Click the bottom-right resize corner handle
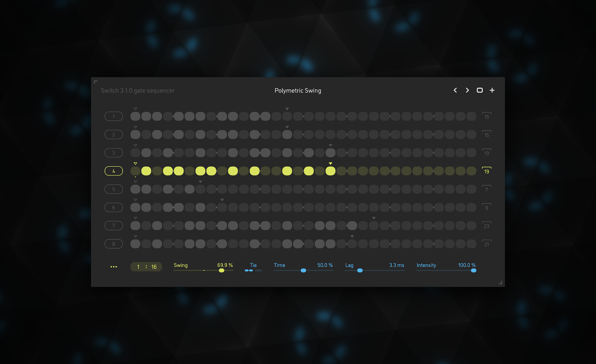This screenshot has width=596, height=364. pos(500,282)
